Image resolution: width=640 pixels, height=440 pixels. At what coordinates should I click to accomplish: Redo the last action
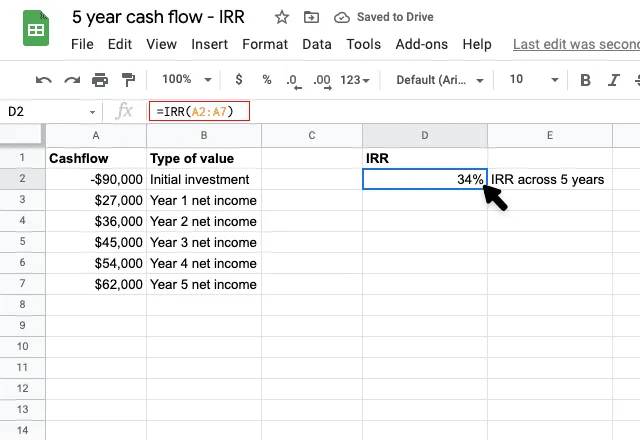coord(72,80)
